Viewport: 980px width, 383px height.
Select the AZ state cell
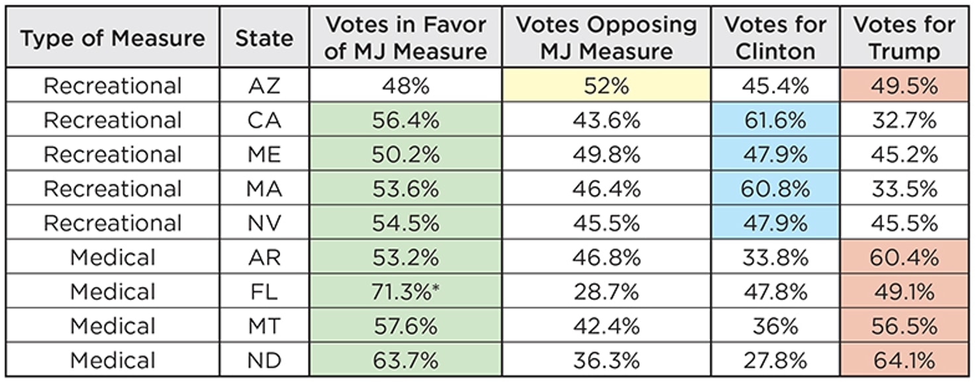tap(264, 86)
